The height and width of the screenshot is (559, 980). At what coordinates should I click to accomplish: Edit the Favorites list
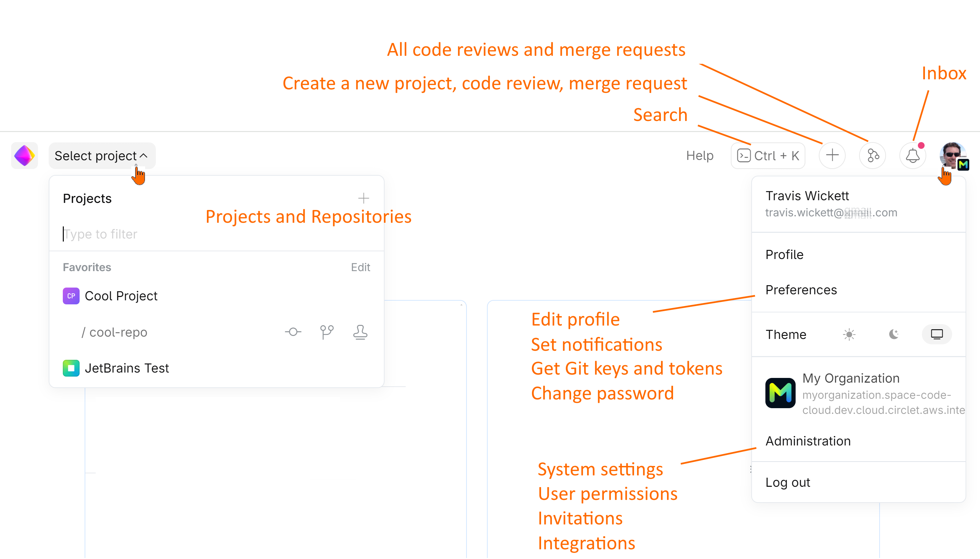click(x=360, y=267)
